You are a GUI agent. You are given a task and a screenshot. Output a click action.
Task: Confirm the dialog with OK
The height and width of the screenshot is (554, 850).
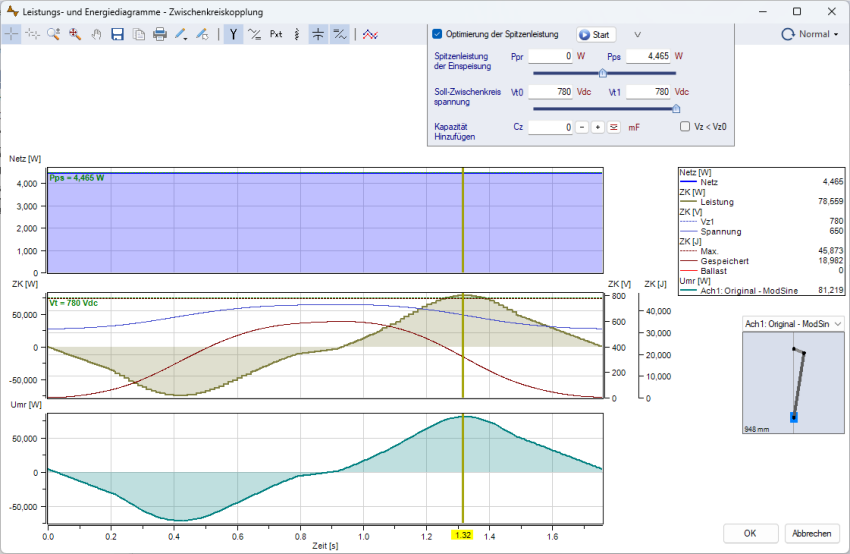click(749, 533)
